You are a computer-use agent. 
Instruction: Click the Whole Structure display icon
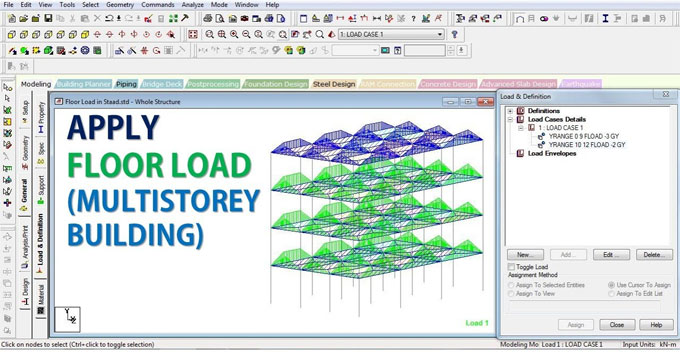tap(193, 34)
